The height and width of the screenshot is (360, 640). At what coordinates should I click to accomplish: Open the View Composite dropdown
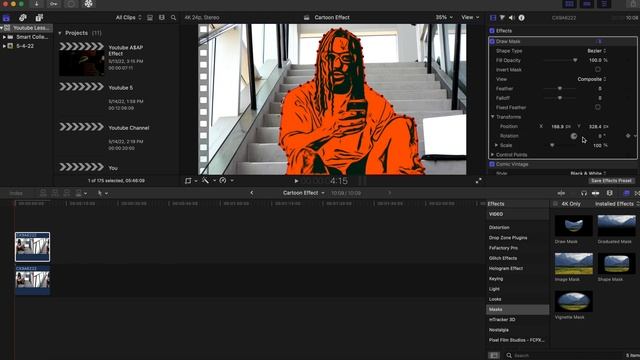(x=592, y=79)
